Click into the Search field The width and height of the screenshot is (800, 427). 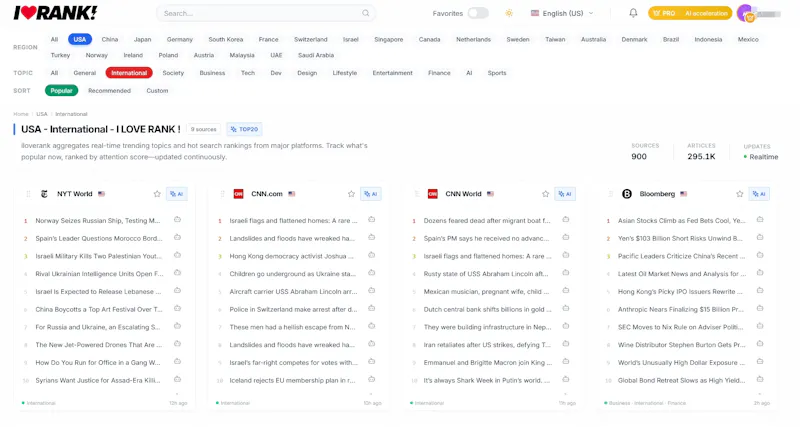[265, 13]
